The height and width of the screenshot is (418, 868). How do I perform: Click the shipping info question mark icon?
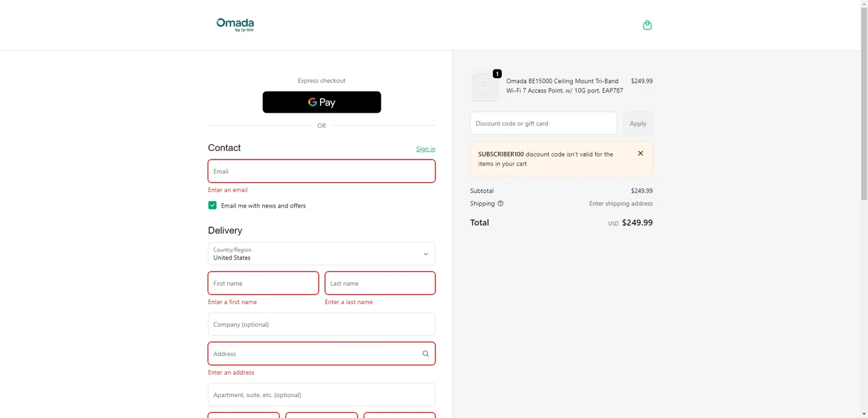[501, 204]
